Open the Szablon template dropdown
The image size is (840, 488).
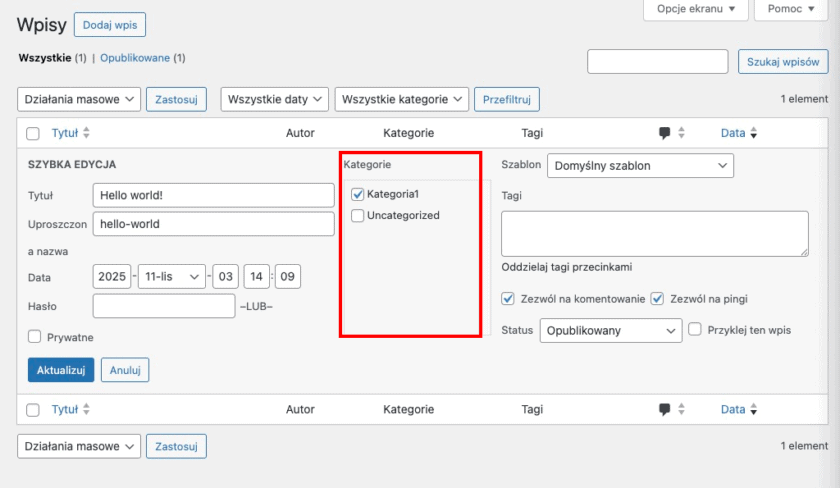click(x=640, y=165)
